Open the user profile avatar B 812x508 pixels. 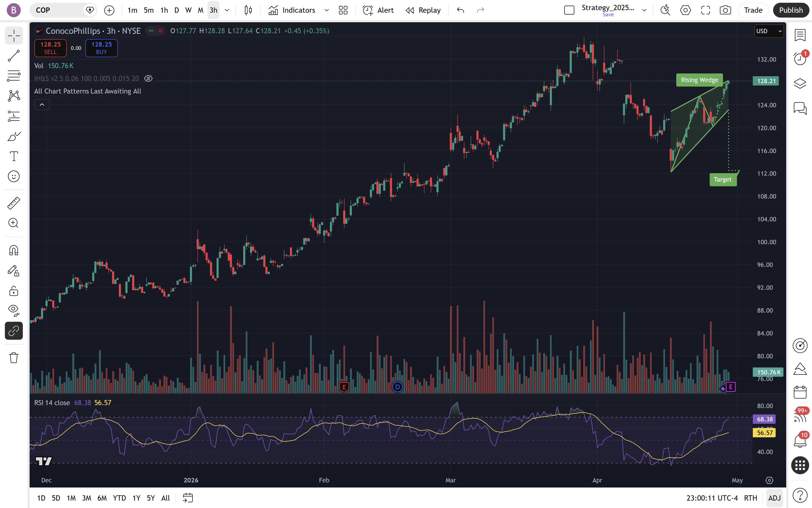[x=14, y=10]
